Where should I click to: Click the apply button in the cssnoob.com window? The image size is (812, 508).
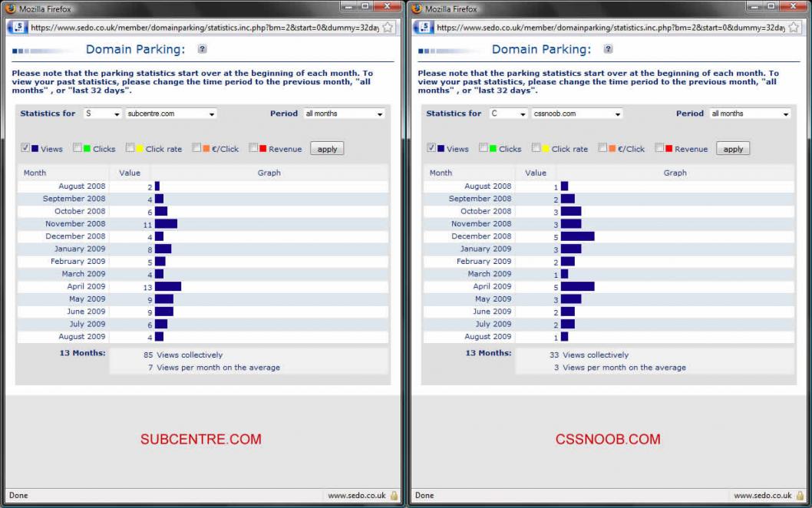tap(733, 149)
